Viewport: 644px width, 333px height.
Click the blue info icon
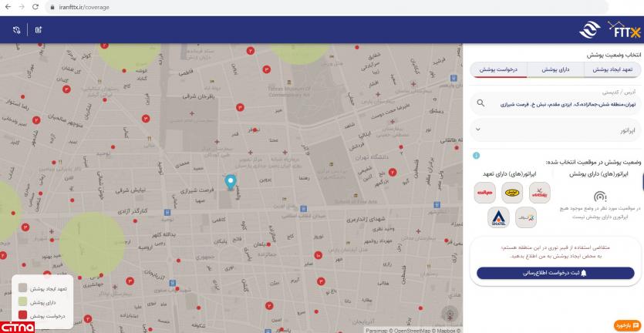(476, 155)
